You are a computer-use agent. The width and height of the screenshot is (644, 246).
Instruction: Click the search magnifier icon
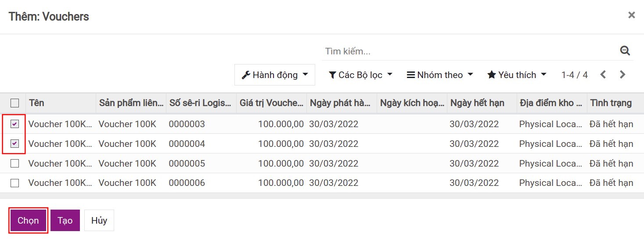(x=625, y=51)
